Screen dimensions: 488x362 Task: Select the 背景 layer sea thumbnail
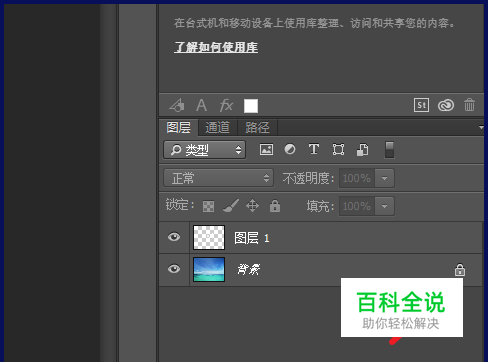tap(209, 269)
